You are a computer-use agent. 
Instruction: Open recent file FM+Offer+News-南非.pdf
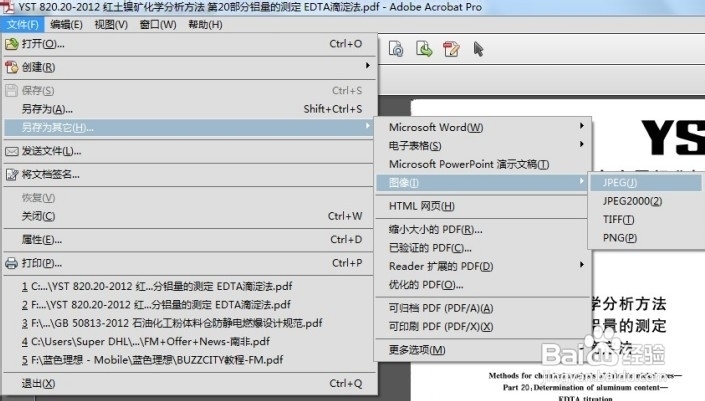pyautogui.click(x=146, y=342)
